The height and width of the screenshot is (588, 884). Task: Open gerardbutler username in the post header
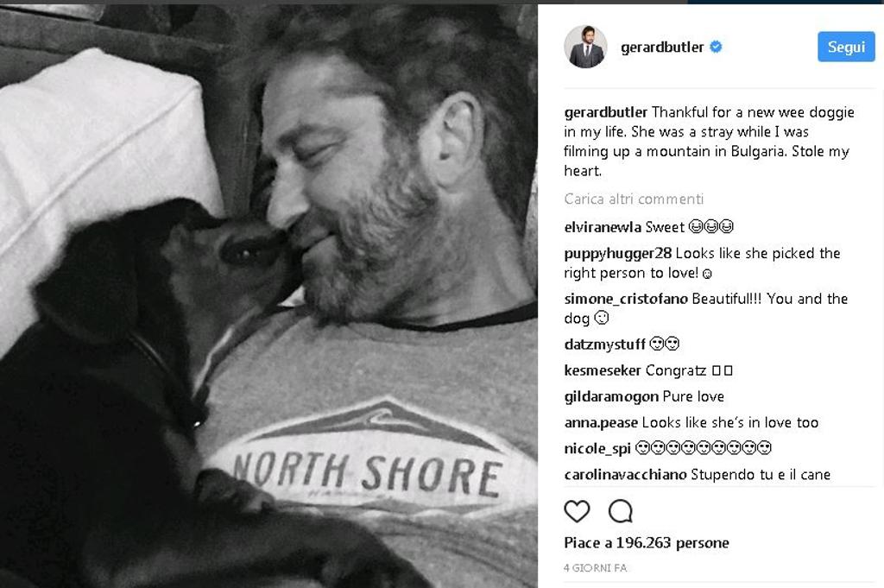click(x=662, y=47)
